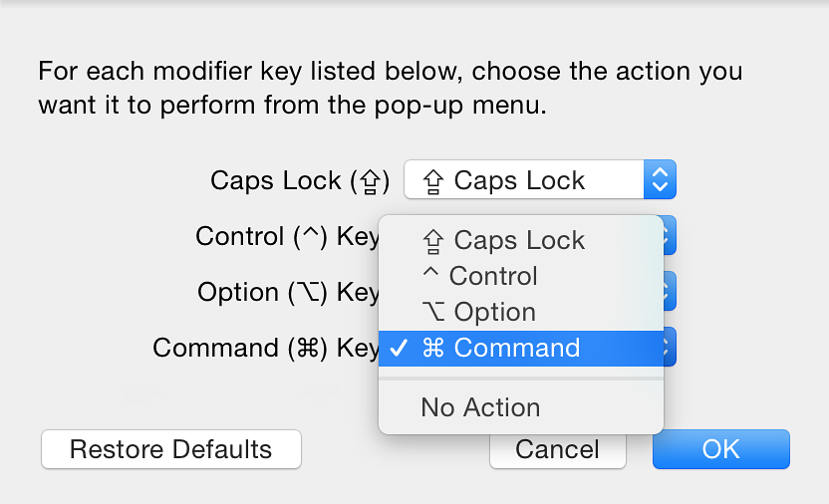
Task: Click the arrow glyph inside Caps Lock pop-up button
Action: (433, 181)
